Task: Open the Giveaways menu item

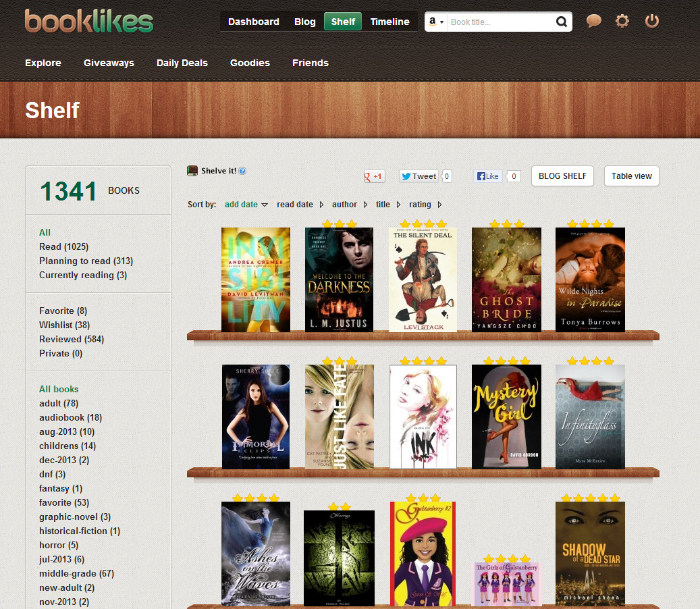Action: pos(109,63)
